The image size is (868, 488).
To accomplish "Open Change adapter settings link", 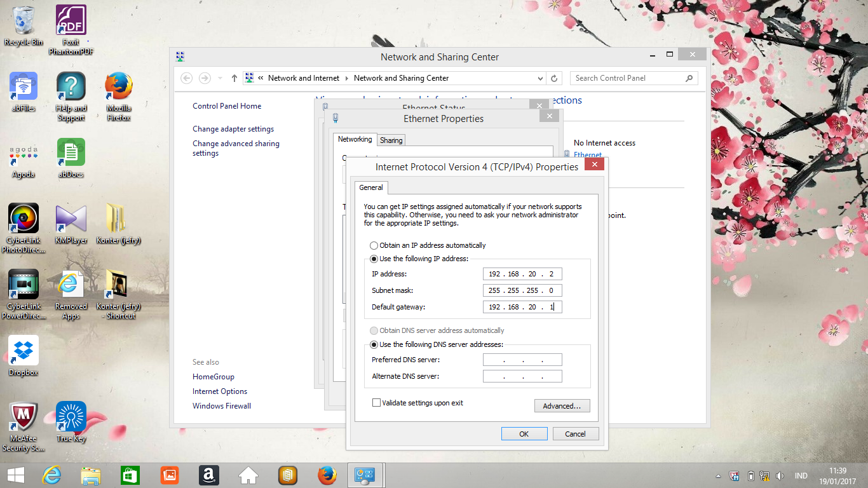I will (x=233, y=129).
